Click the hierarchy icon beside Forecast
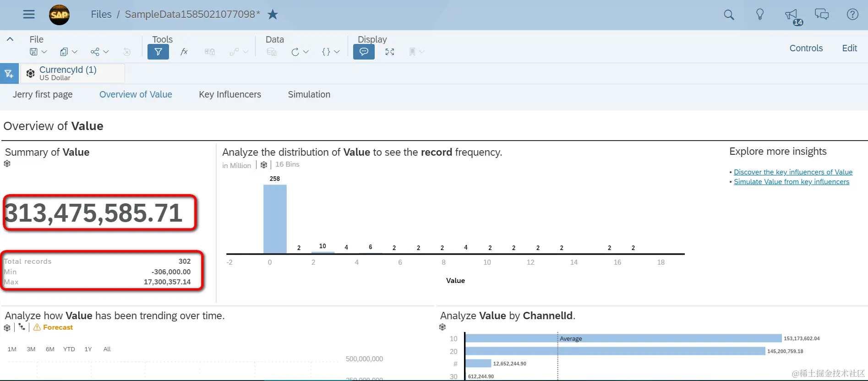Viewport: 868px width, 381px height. [22, 327]
